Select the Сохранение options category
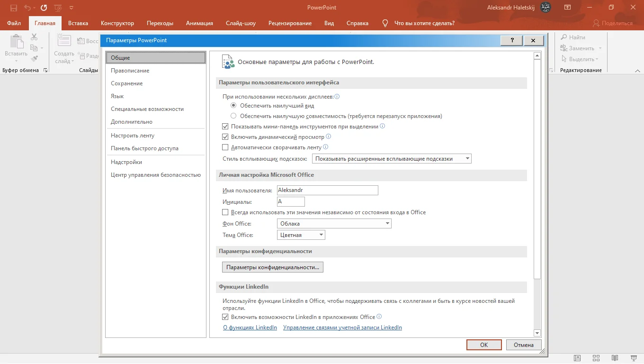 coord(156,83)
